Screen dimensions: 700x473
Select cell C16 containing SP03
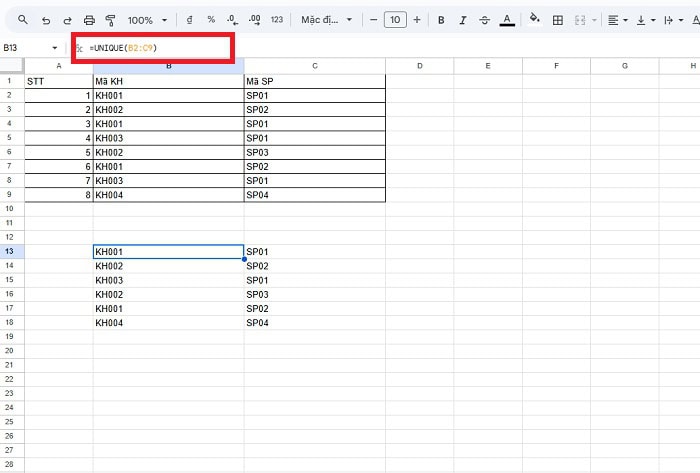pyautogui.click(x=315, y=295)
